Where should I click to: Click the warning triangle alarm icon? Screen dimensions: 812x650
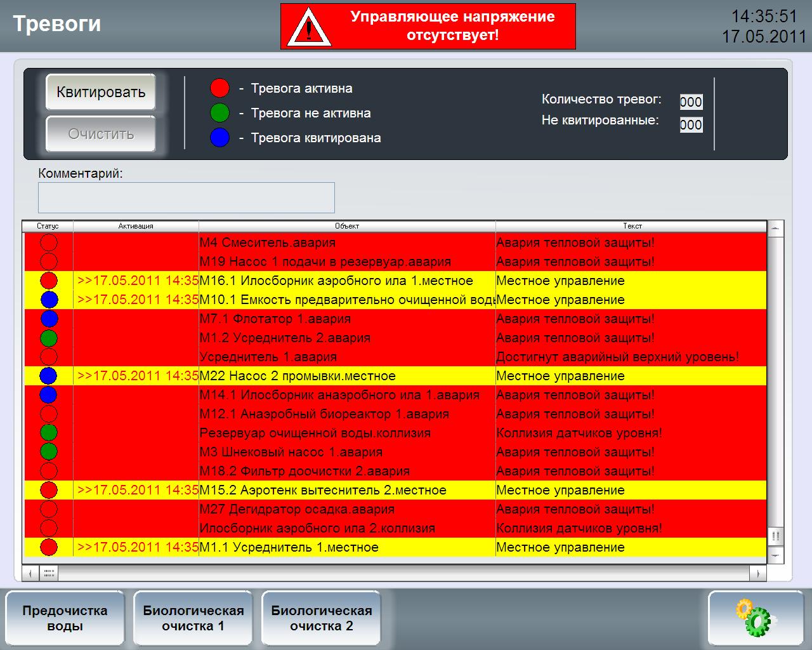coord(309,28)
